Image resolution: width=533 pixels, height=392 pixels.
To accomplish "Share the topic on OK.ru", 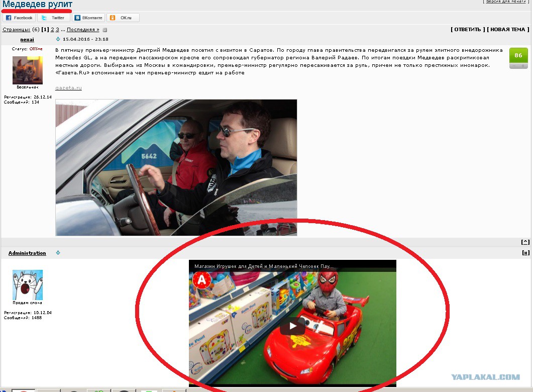I will [123, 18].
